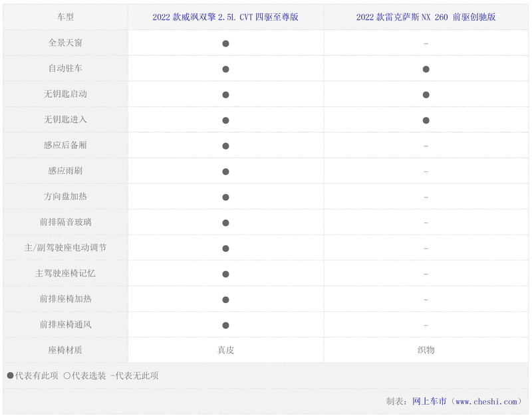This screenshot has height=418, width=532.
Task: Click the 主/副驾驶座电动调节 dot for 威飒
Action: pyautogui.click(x=225, y=249)
